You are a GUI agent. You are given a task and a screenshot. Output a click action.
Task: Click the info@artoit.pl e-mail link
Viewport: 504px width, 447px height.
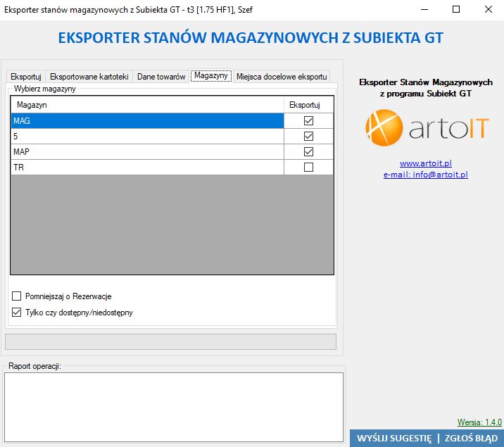(x=425, y=175)
